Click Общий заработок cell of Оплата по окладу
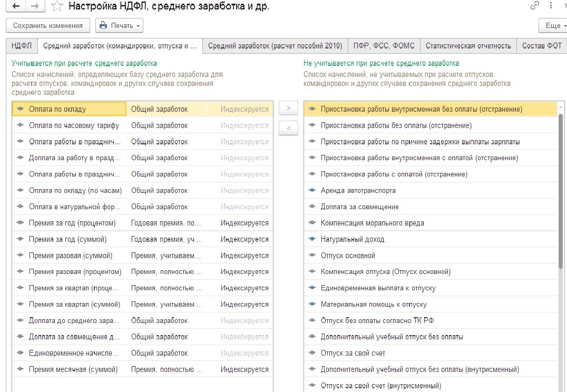This screenshot has height=392, width=567. (167, 109)
